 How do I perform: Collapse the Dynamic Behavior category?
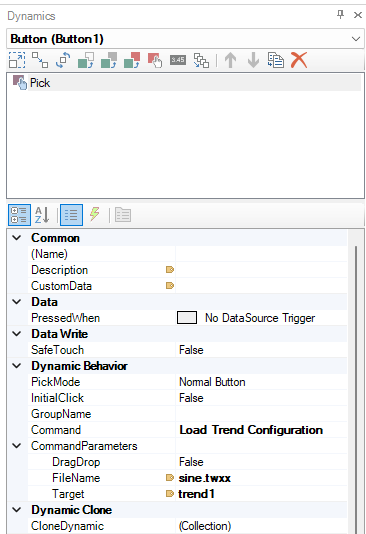[16, 366]
